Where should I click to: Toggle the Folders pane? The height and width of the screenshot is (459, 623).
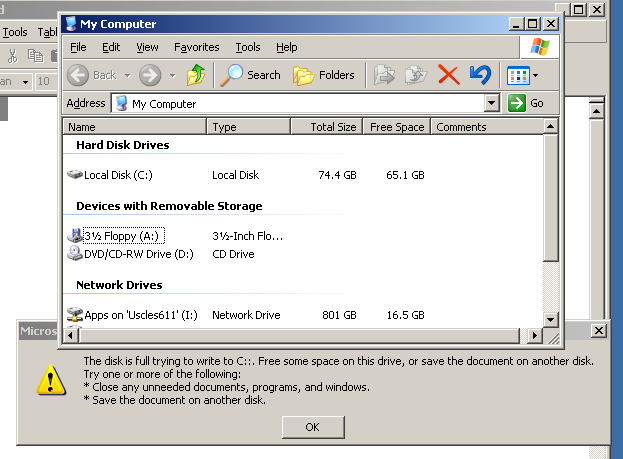tap(324, 75)
